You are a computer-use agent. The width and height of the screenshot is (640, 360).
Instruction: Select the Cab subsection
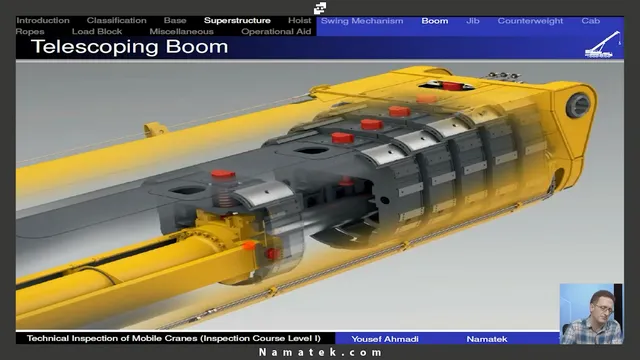(591, 21)
